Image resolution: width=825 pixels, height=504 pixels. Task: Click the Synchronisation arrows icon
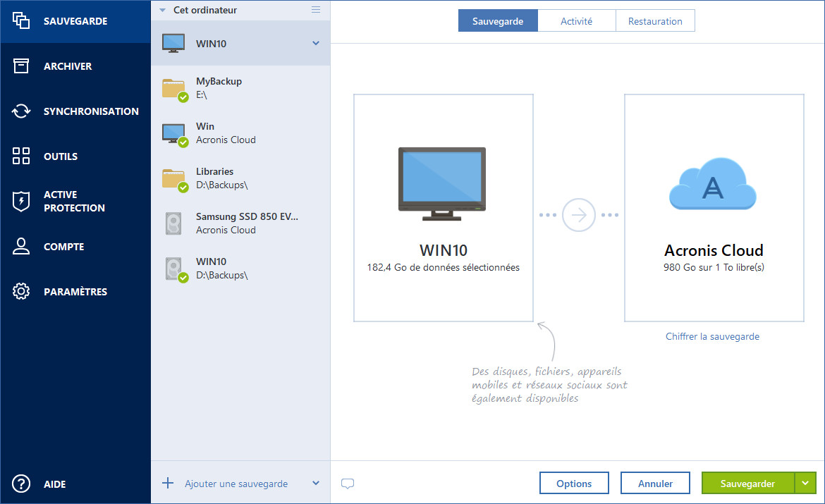[21, 111]
